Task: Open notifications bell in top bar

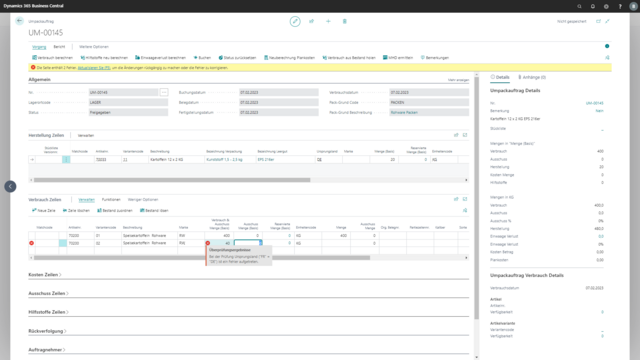Action: [x=593, y=6]
